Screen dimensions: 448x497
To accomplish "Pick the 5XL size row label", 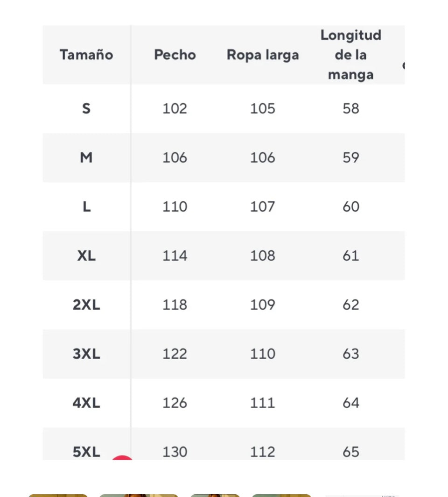I will (86, 452).
